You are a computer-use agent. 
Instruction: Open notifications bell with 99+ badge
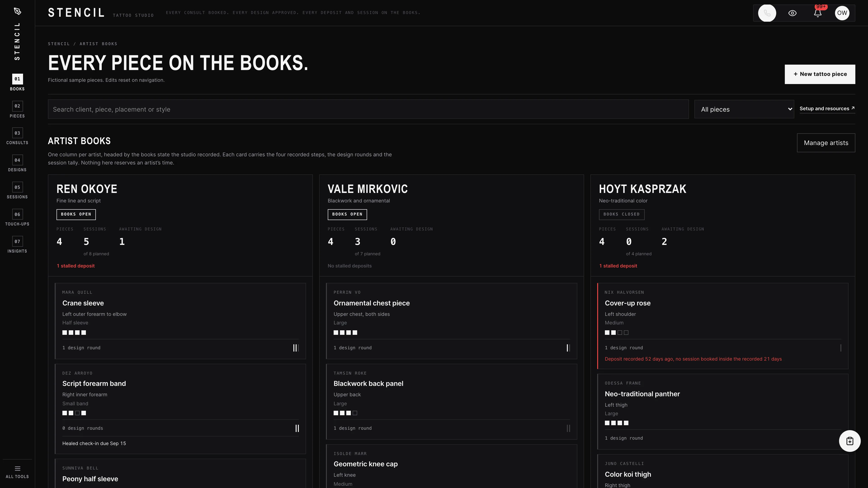817,13
